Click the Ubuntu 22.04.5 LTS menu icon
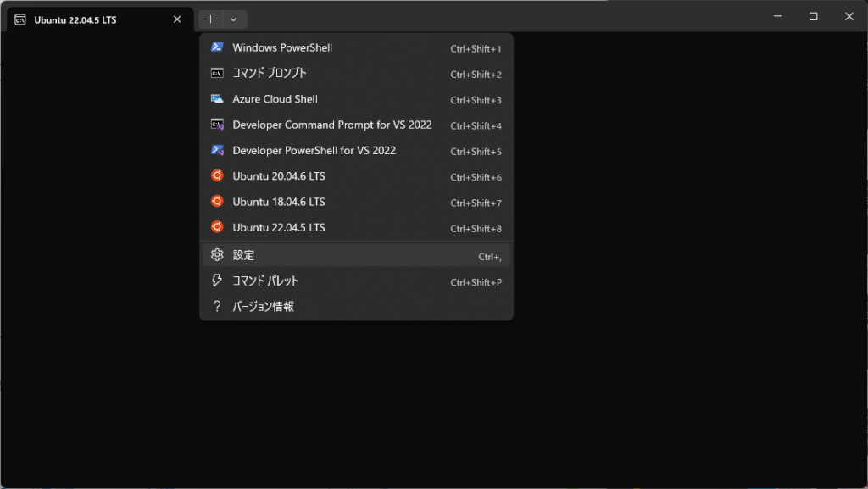Viewport: 868px width, 489px height. 218,227
